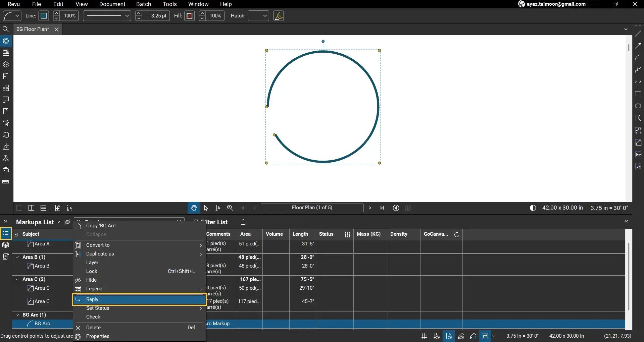The height and width of the screenshot is (342, 644).
Task: Open the Properties panel gear icon
Action: [x=6, y=41]
